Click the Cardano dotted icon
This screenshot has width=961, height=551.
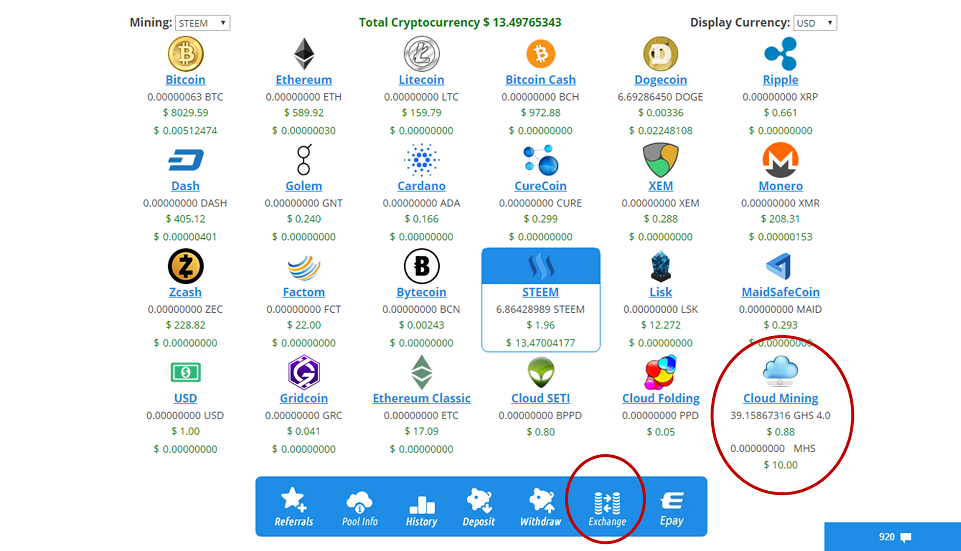coord(422,160)
